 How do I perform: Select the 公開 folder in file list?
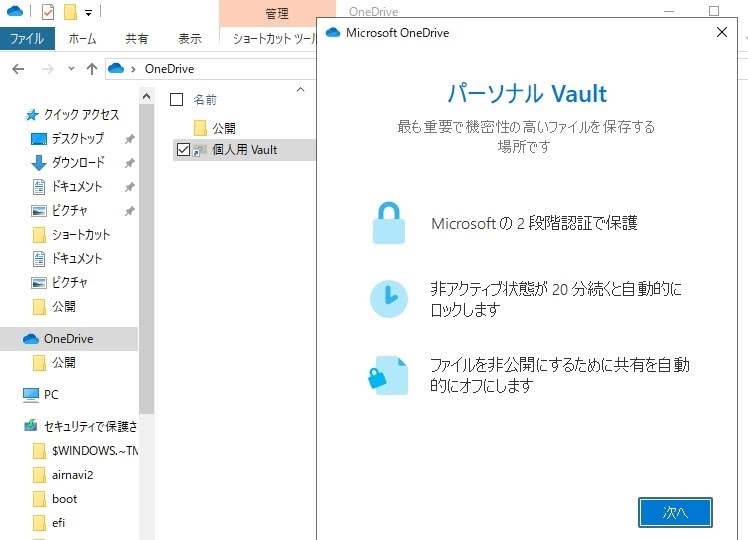pyautogui.click(x=224, y=128)
